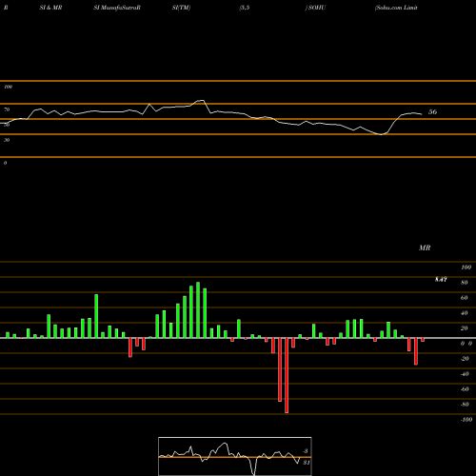Screen dimensions: 476x476
Task: Select the '(Sohu.com Limit' company name text
Action: (396, 8)
